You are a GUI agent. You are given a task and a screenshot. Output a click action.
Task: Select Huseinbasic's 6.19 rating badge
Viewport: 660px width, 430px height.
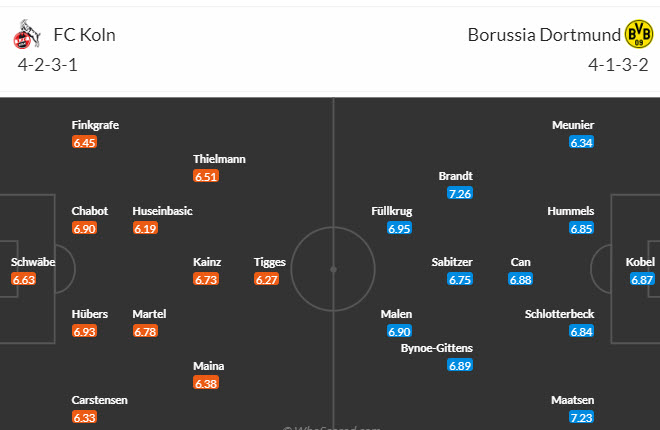pos(145,229)
